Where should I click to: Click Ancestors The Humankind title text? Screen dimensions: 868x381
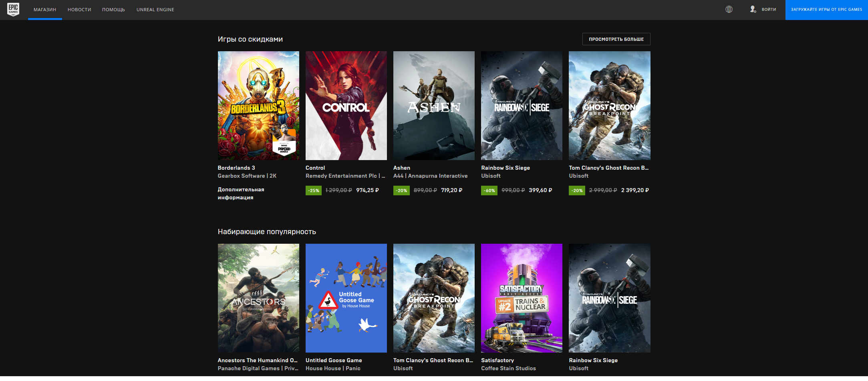click(x=258, y=360)
